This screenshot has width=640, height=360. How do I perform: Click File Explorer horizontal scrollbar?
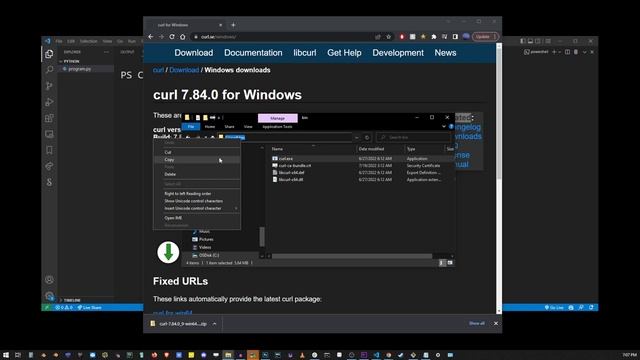352,256
